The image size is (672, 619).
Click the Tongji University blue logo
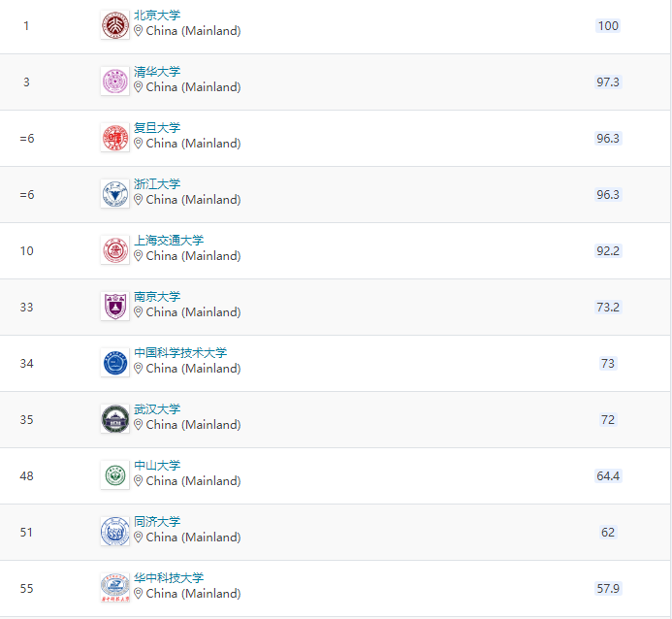114,532
